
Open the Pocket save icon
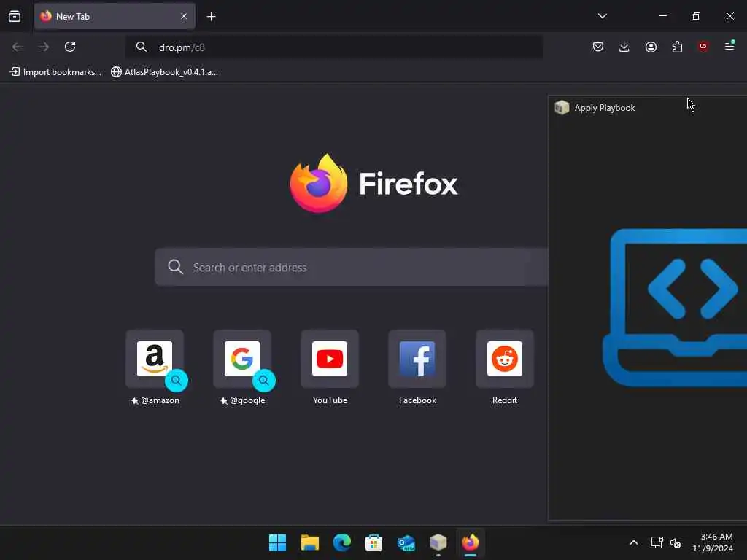[598, 47]
